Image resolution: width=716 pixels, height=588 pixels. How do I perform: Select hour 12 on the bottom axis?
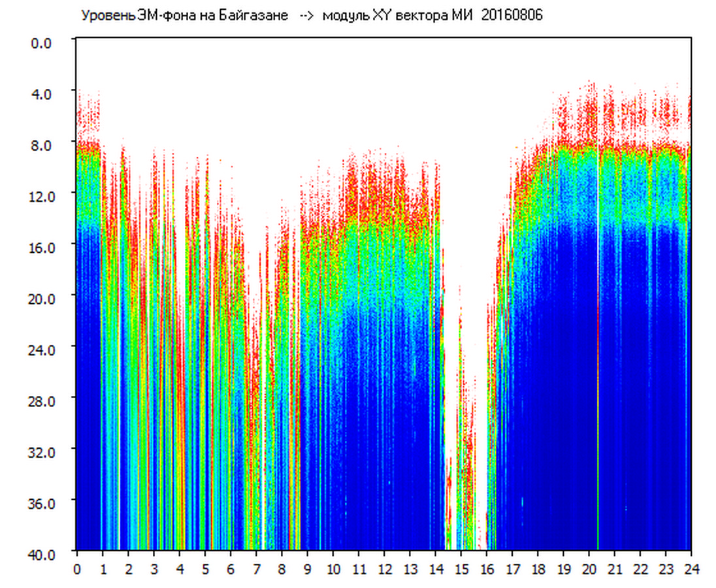click(x=384, y=569)
